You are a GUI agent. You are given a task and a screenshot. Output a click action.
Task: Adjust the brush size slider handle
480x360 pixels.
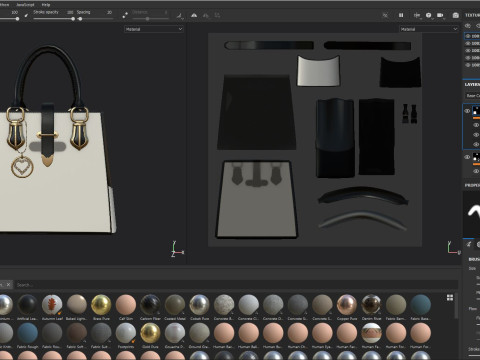(x=17, y=19)
